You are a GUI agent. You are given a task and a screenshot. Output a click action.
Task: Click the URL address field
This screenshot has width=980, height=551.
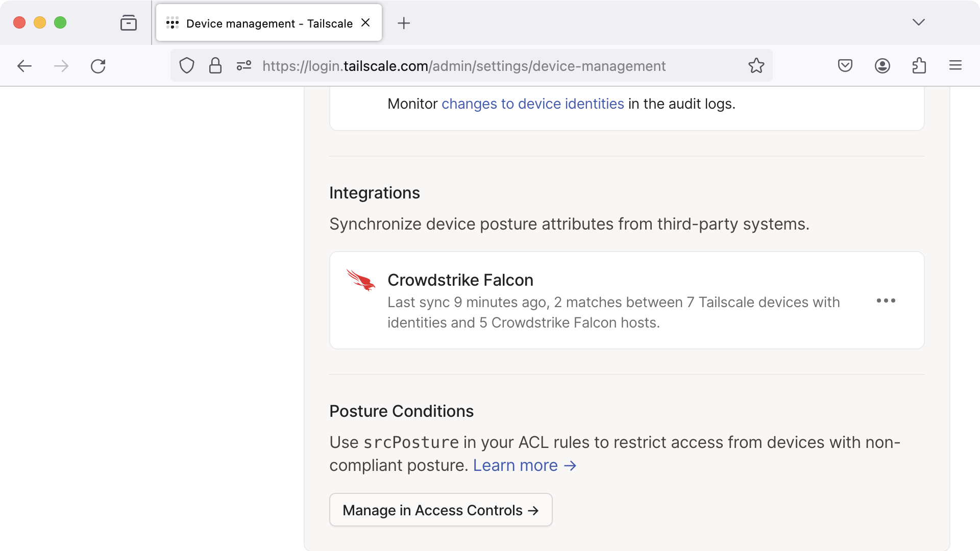[463, 66]
